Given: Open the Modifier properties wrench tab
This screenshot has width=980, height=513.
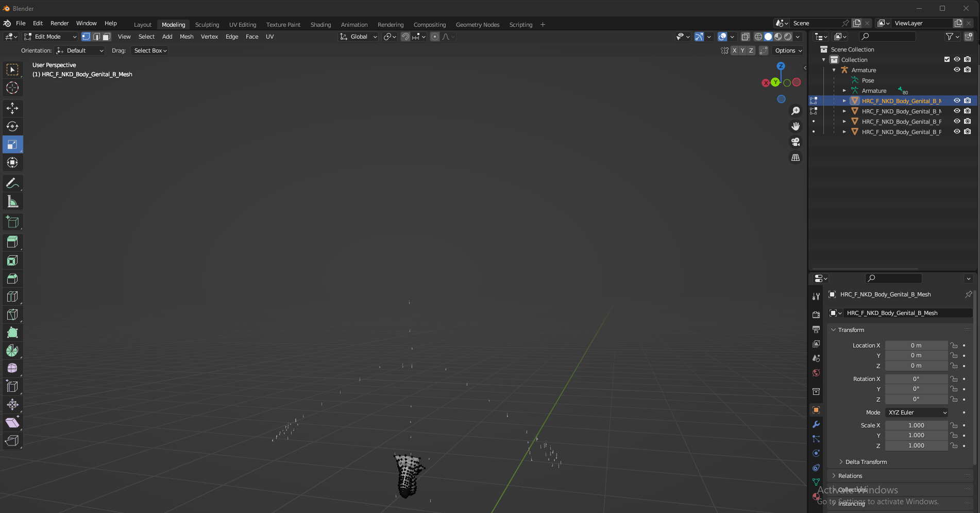Looking at the screenshot, I should point(816,424).
